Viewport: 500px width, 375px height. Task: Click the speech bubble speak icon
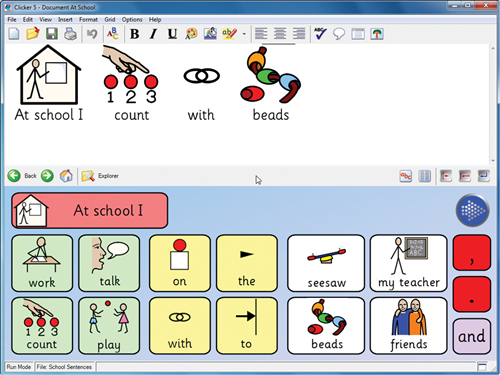[x=339, y=34]
